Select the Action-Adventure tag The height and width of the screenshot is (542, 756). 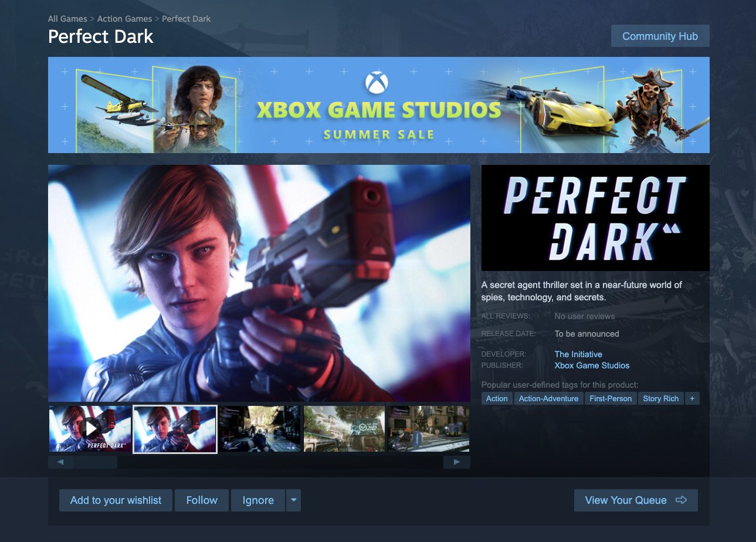[x=549, y=398]
